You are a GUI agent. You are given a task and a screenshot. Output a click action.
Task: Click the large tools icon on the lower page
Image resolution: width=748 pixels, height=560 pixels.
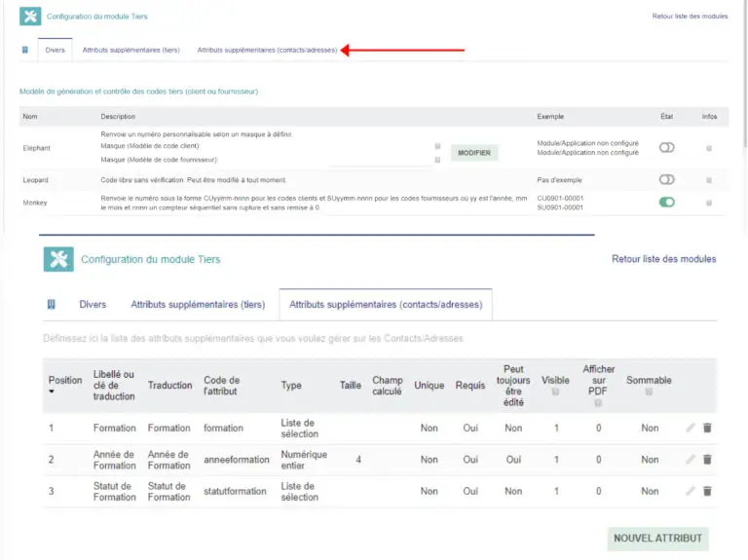58,259
